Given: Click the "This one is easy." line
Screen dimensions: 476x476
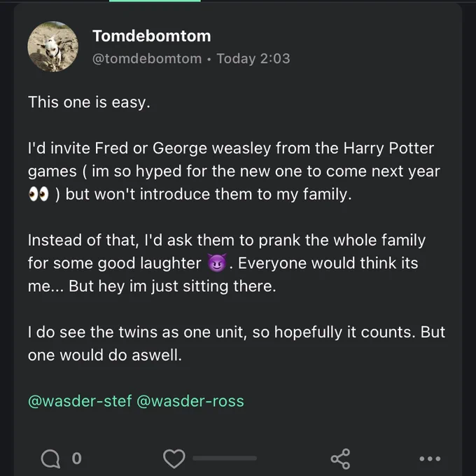Looking at the screenshot, I should coord(90,102).
